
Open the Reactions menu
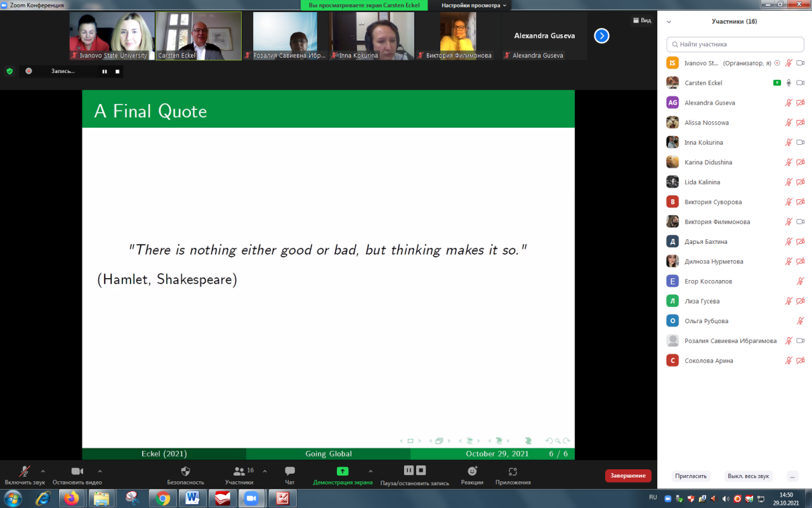click(472, 472)
